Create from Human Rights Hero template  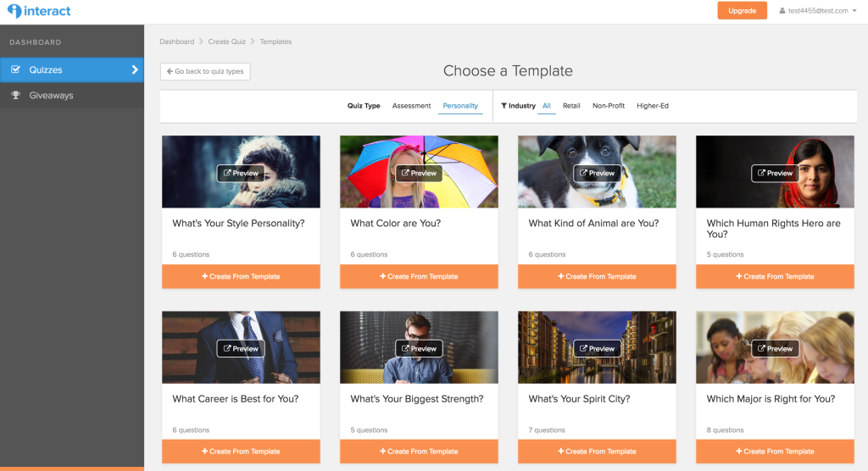point(775,276)
